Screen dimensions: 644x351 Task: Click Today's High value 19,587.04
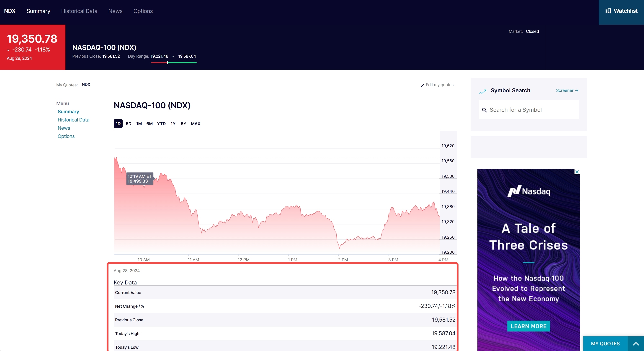click(443, 333)
